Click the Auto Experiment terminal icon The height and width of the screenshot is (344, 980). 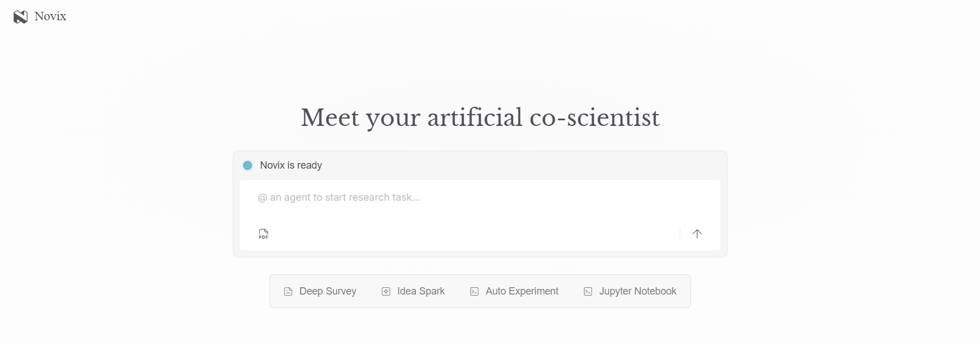pos(475,291)
